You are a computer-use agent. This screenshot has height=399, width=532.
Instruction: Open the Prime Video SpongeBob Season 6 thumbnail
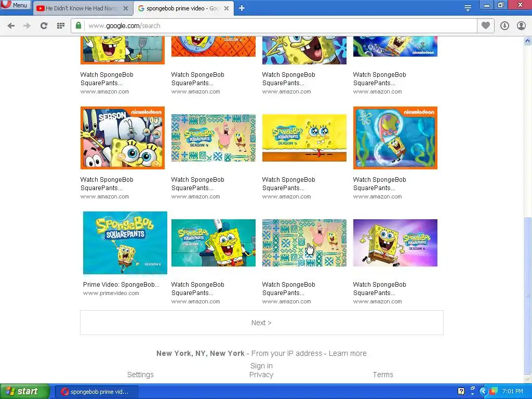[125, 243]
